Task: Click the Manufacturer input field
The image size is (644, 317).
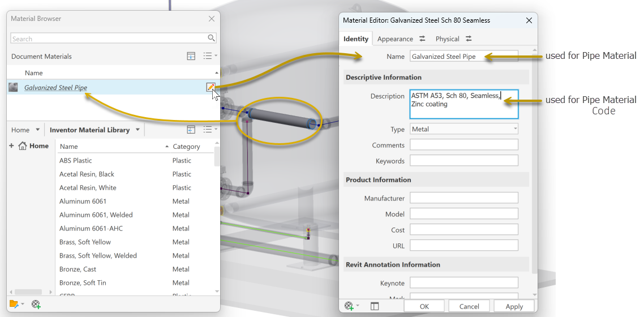Action: point(463,198)
